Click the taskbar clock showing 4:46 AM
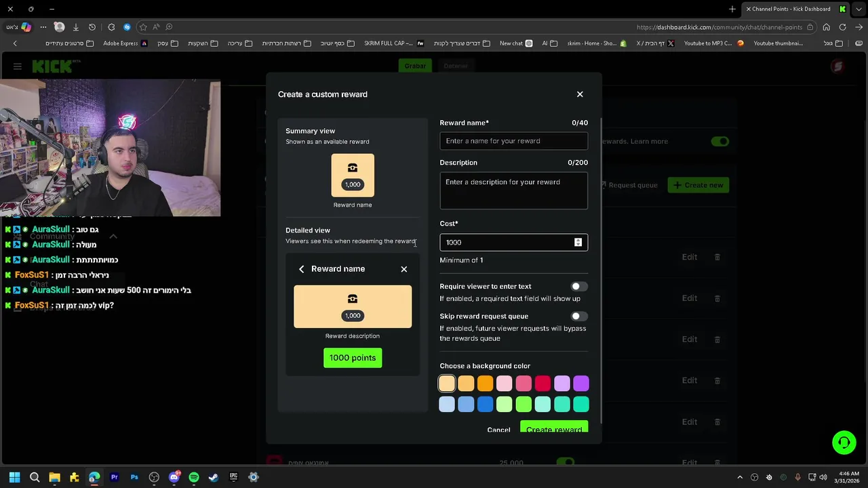Viewport: 868px width, 488px height. (848, 477)
